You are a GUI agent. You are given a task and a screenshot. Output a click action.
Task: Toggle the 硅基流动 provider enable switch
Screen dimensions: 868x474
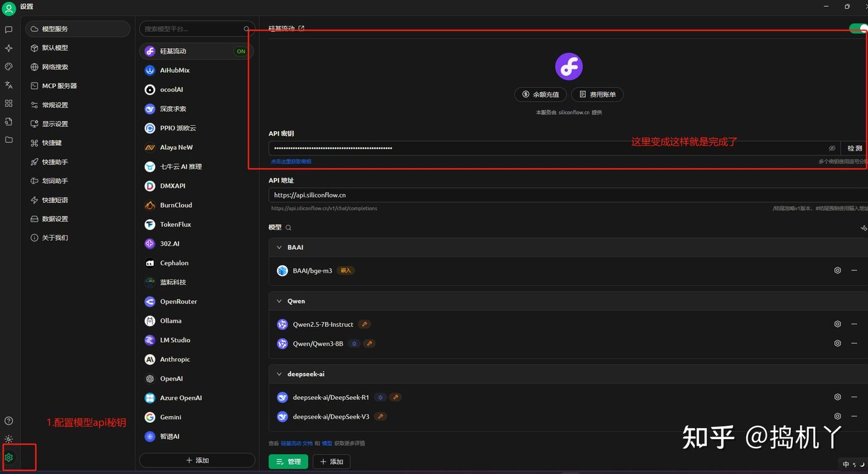858,28
